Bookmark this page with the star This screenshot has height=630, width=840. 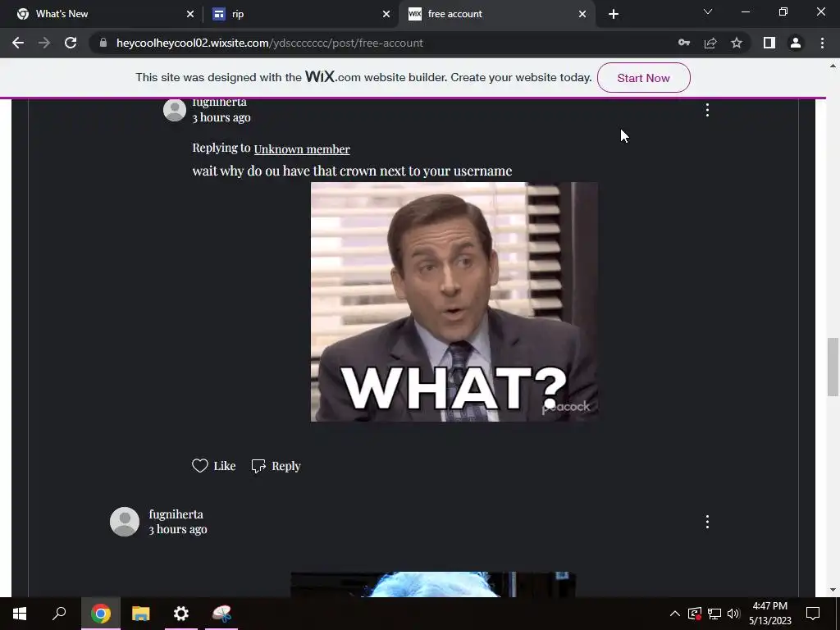click(x=737, y=43)
